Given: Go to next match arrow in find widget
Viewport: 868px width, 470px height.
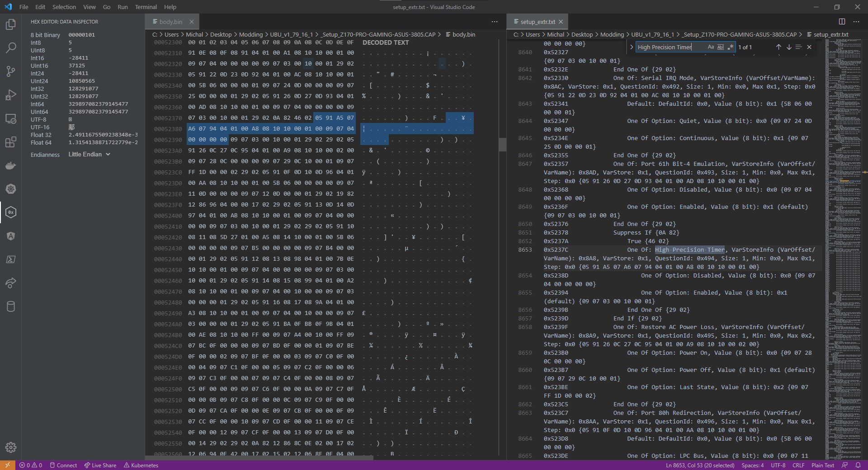Looking at the screenshot, I should click(789, 47).
